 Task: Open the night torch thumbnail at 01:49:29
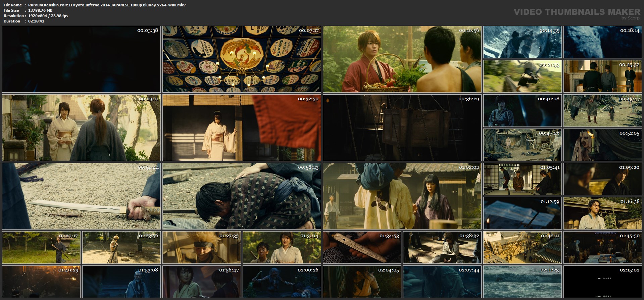click(41, 282)
